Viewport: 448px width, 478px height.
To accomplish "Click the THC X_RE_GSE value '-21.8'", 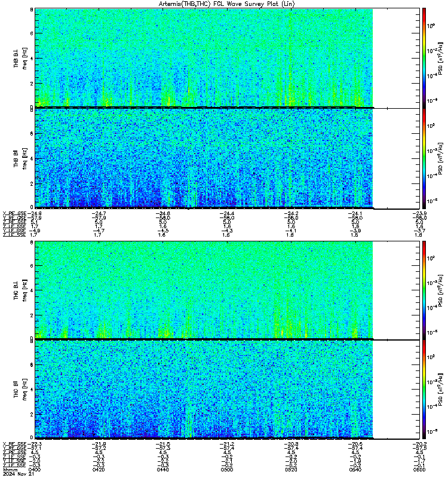I will pos(99,444).
